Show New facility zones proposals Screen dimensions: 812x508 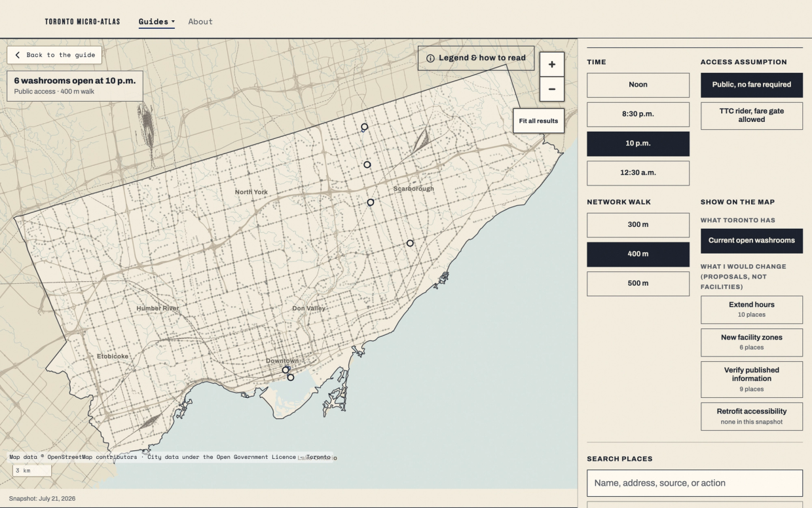pyautogui.click(x=752, y=342)
